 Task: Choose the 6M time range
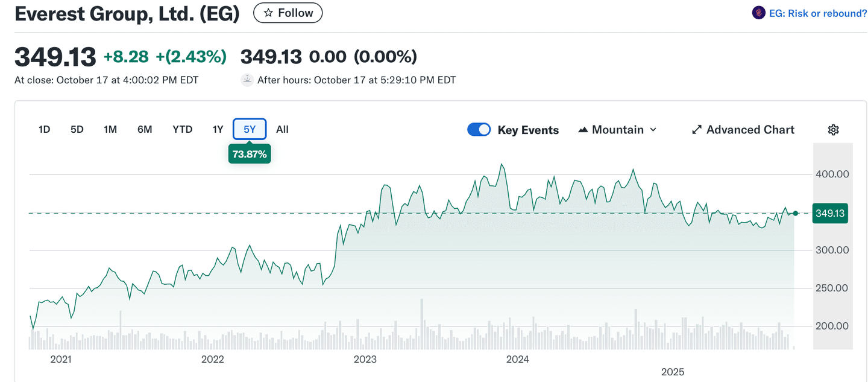[145, 129]
